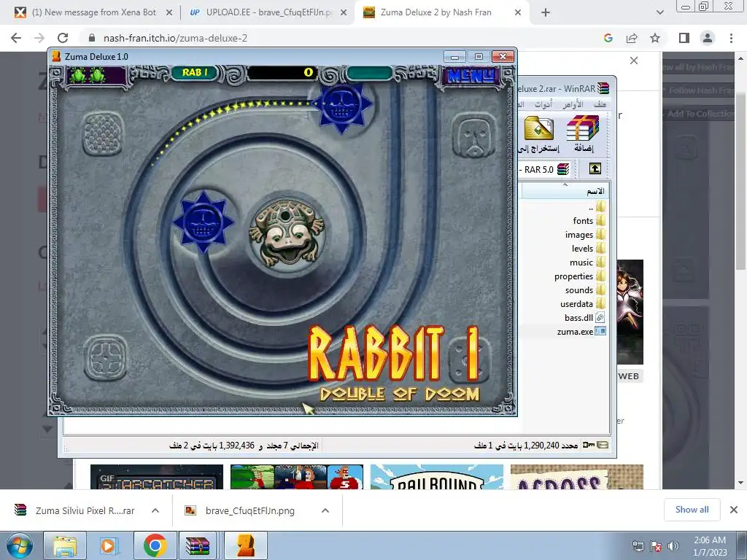Expand options for brave_CfuqEtFlJn.png download
Screen dimensions: 747x560
tap(325, 510)
